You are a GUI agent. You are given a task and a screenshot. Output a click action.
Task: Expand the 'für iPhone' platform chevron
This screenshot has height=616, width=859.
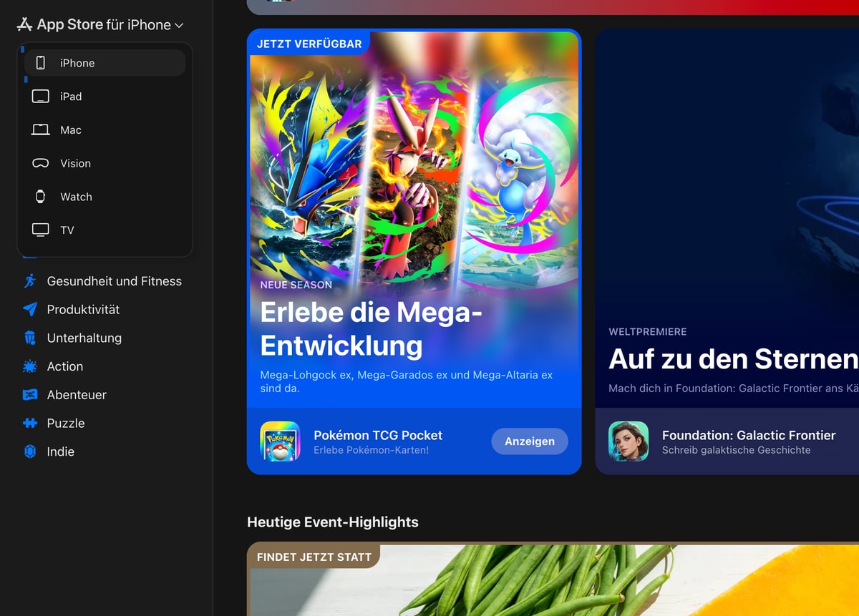click(179, 26)
